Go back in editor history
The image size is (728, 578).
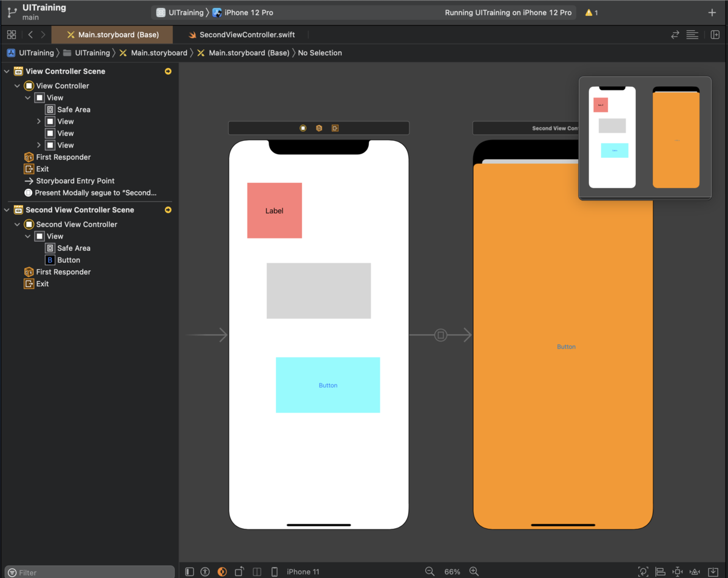[30, 35]
